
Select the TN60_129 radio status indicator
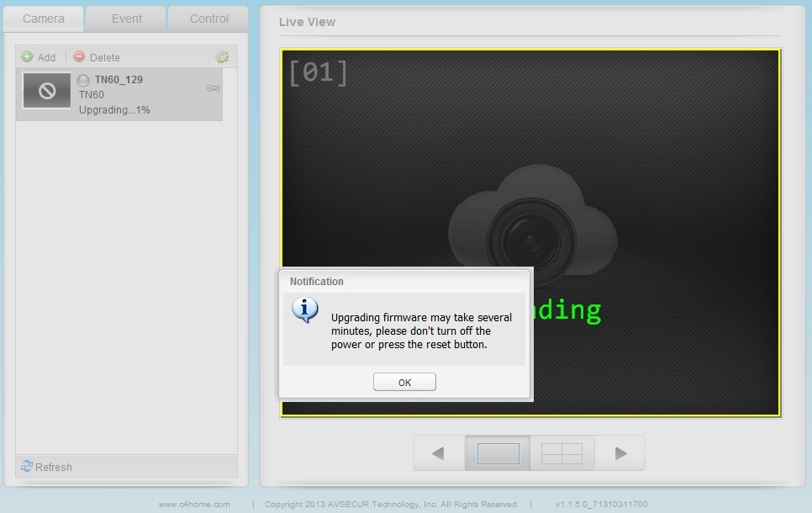(83, 81)
